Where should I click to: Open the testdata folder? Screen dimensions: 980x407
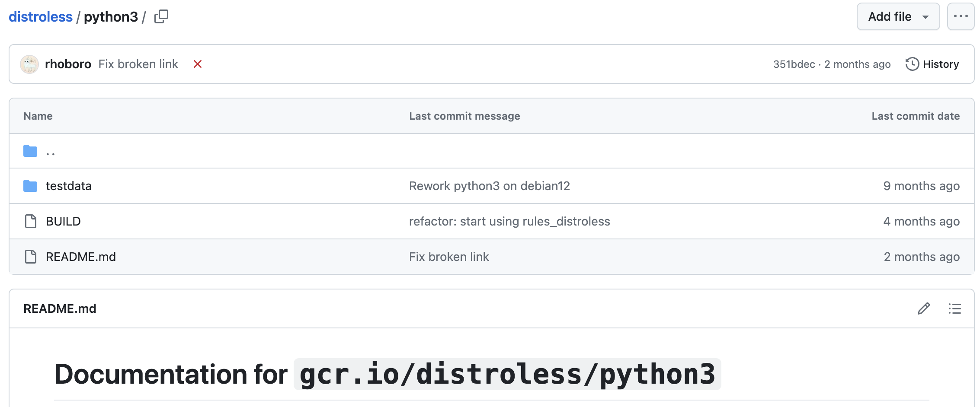tap(69, 186)
